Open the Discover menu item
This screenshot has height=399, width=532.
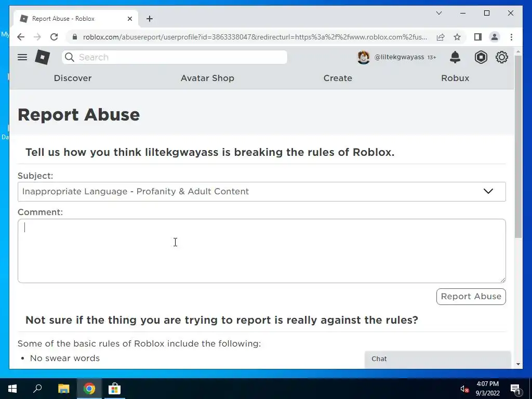point(73,78)
